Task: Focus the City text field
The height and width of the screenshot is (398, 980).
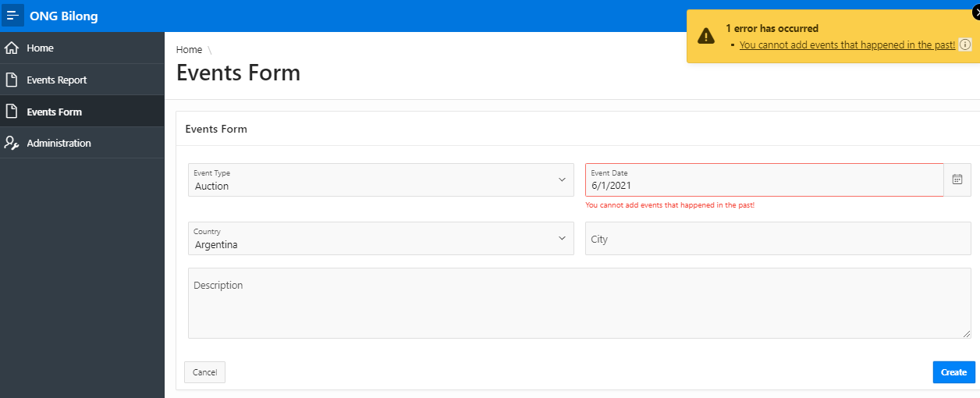Action: click(x=778, y=238)
